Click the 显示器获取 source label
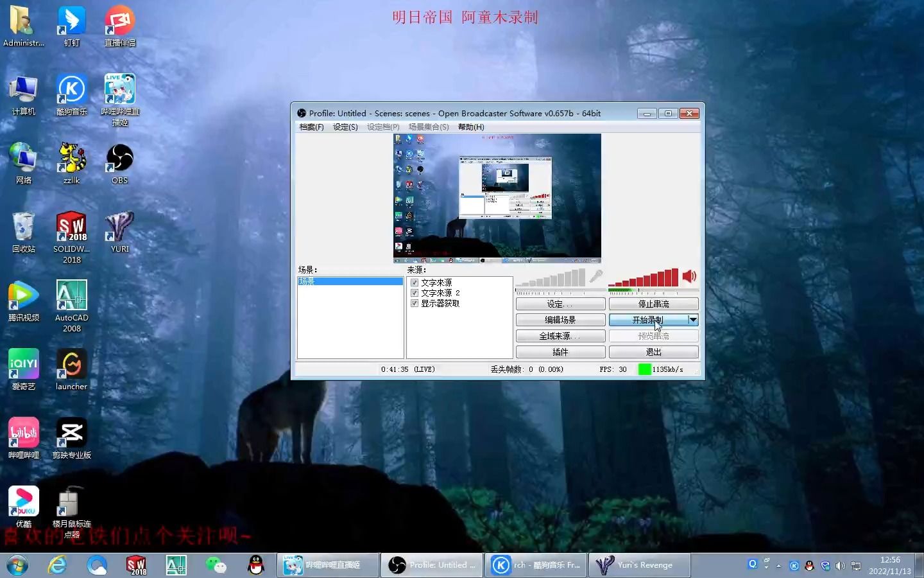Image resolution: width=924 pixels, height=578 pixels. (440, 303)
